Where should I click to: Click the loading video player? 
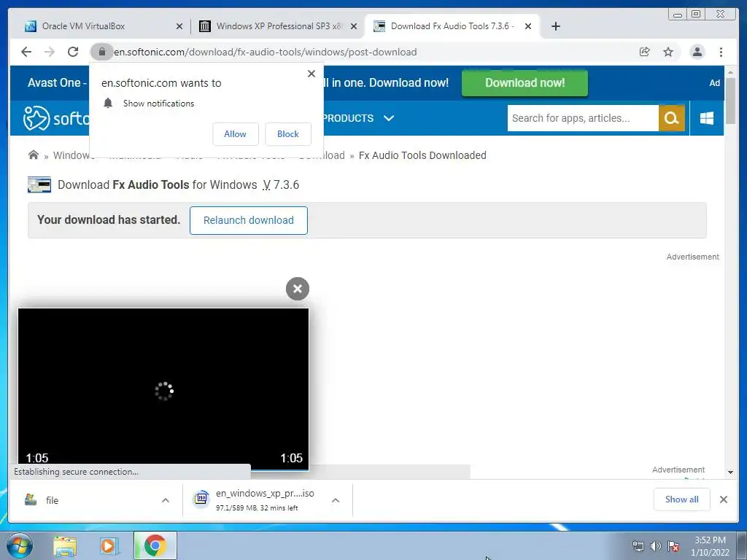click(163, 389)
